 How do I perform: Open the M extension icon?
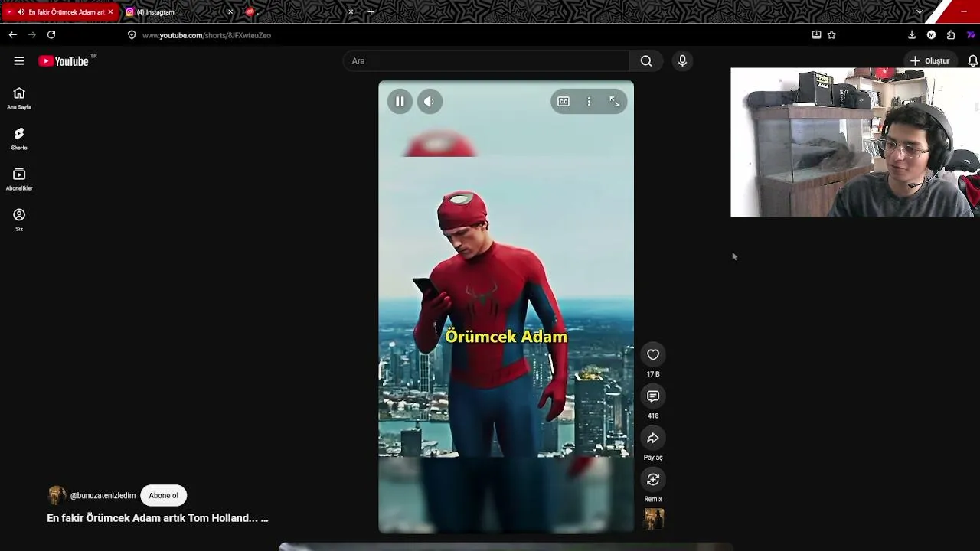point(931,35)
